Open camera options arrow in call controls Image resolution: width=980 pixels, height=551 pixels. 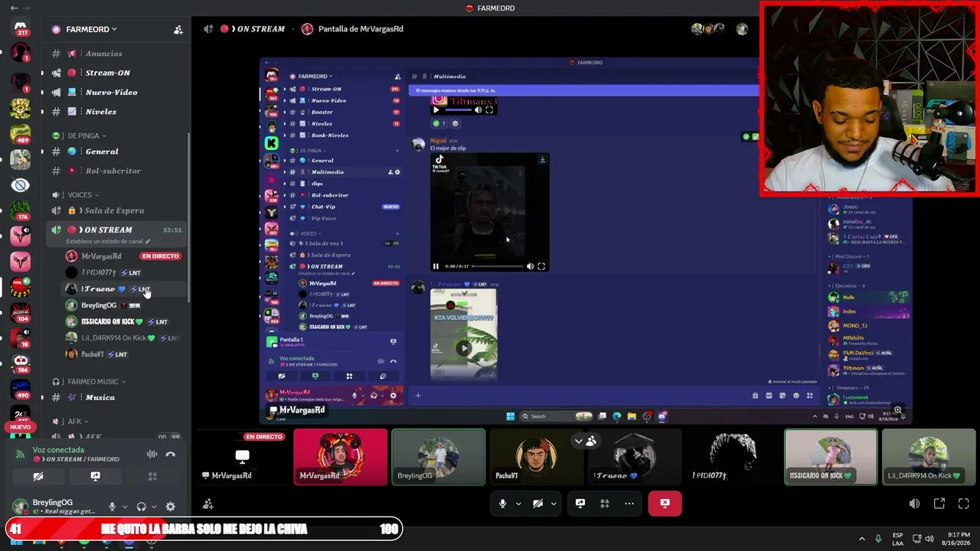point(554,504)
